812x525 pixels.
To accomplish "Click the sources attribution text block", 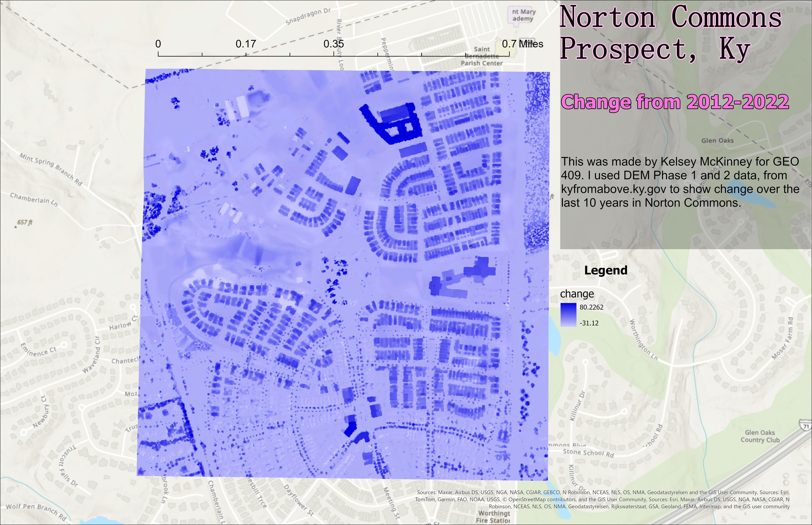I will [602, 499].
